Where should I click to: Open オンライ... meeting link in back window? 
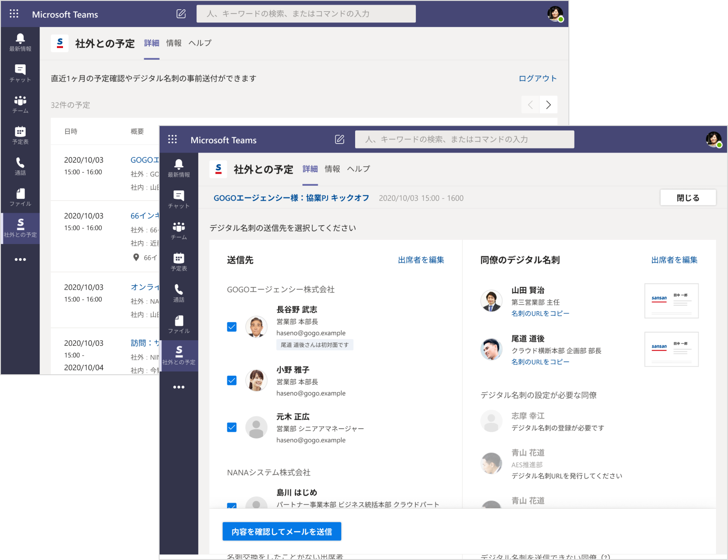coord(145,287)
